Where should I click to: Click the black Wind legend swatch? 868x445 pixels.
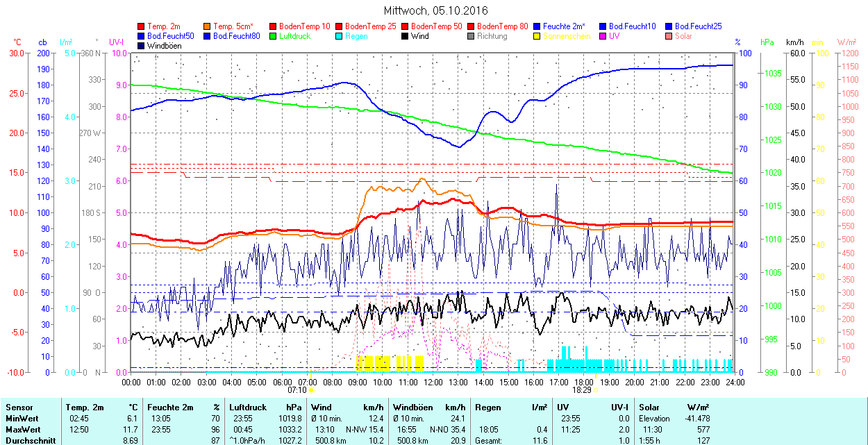(406, 36)
